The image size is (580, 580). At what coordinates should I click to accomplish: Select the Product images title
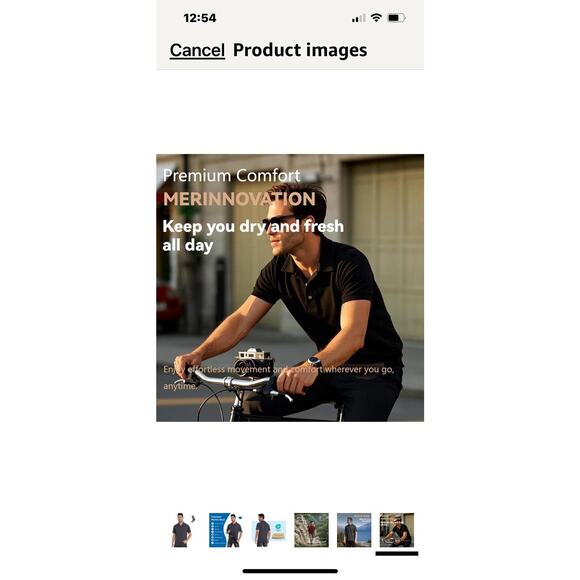click(x=300, y=50)
